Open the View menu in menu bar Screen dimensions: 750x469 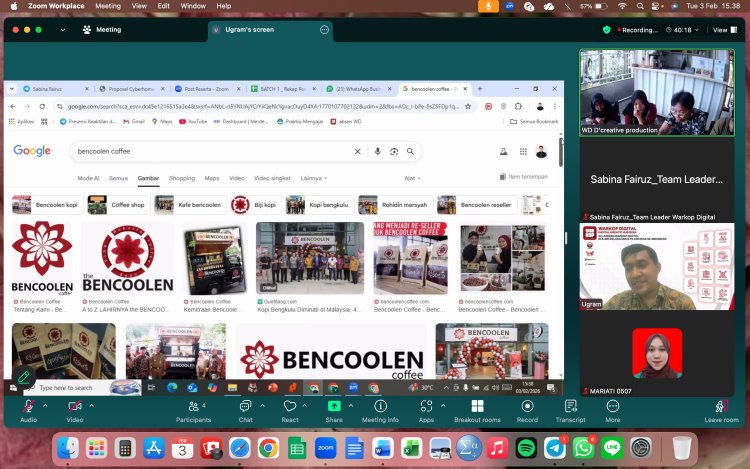click(x=139, y=6)
